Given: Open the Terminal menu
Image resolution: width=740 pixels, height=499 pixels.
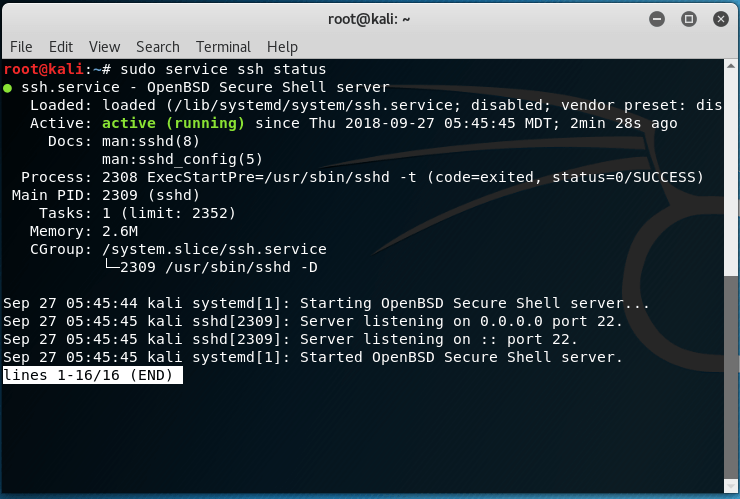Looking at the screenshot, I should [223, 47].
